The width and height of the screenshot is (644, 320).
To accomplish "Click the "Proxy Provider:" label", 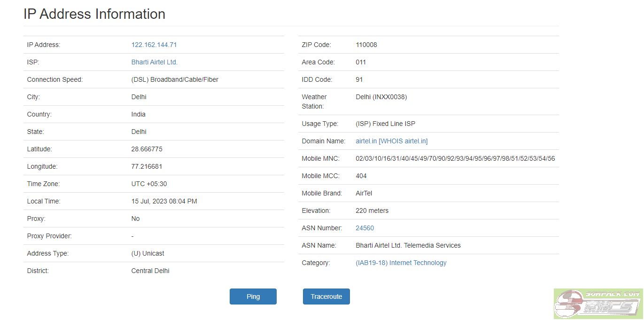I will (x=50, y=236).
